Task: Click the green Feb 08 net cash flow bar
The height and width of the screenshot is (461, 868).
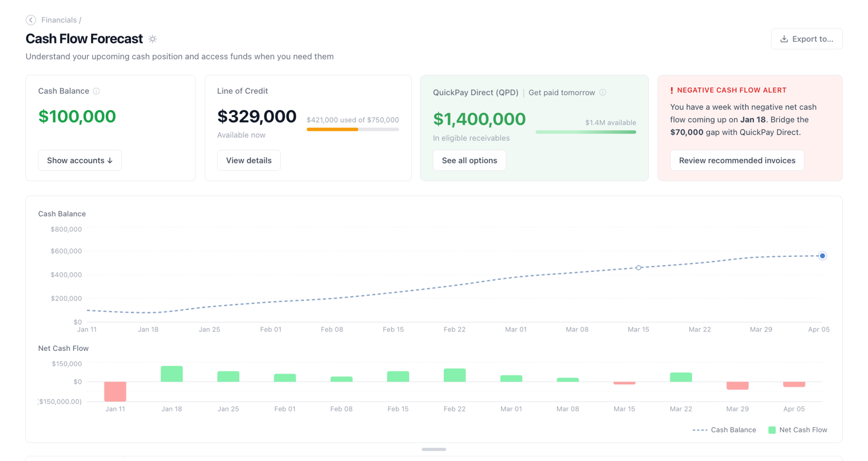Action: pyautogui.click(x=341, y=379)
